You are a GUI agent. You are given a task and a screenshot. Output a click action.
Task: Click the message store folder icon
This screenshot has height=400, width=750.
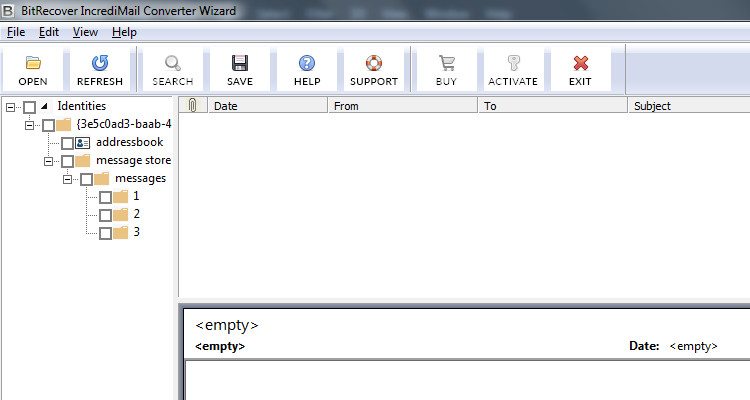click(x=83, y=160)
